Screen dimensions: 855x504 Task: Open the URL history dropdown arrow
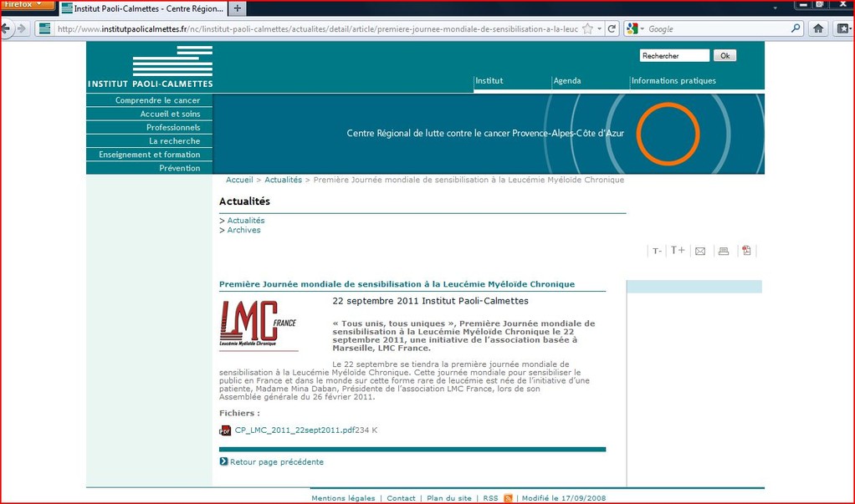pyautogui.click(x=600, y=29)
